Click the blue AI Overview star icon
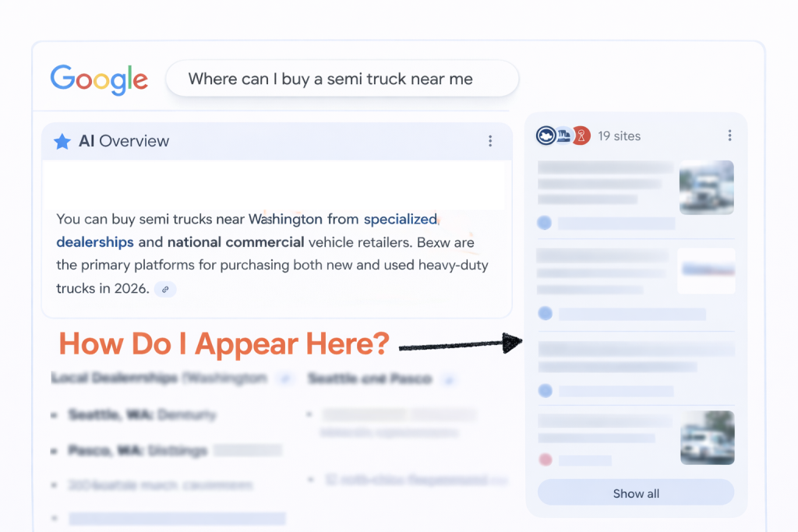This screenshot has height=532, width=798. (x=62, y=142)
